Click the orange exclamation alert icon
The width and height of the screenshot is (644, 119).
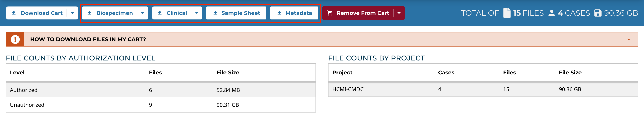15,39
